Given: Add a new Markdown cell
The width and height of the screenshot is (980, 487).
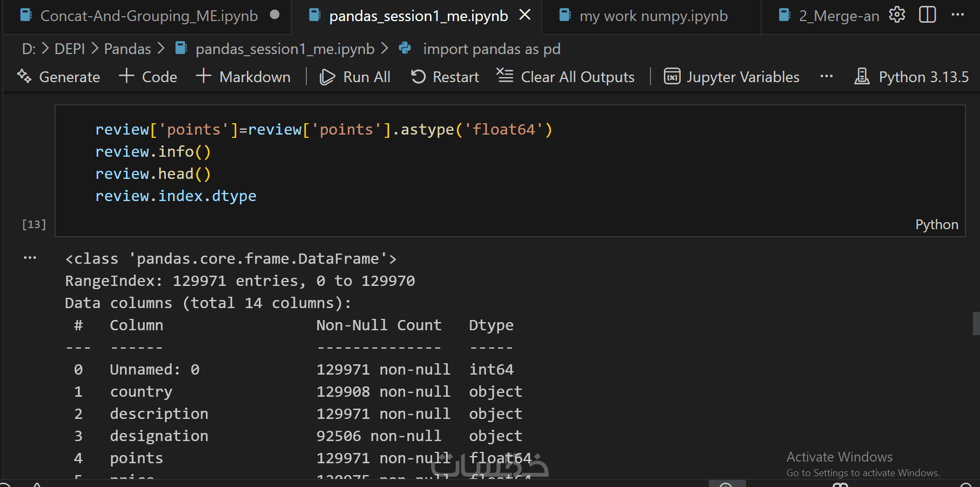Looking at the screenshot, I should click(x=243, y=77).
